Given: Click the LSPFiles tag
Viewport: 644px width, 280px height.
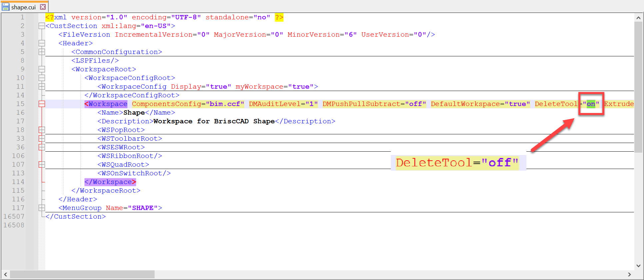Looking at the screenshot, I should (95, 61).
